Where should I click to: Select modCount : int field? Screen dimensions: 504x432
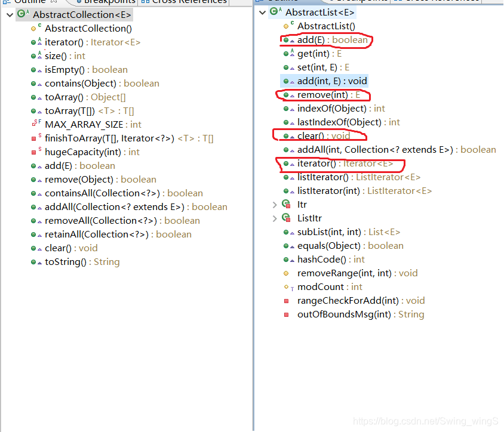[x=330, y=287]
